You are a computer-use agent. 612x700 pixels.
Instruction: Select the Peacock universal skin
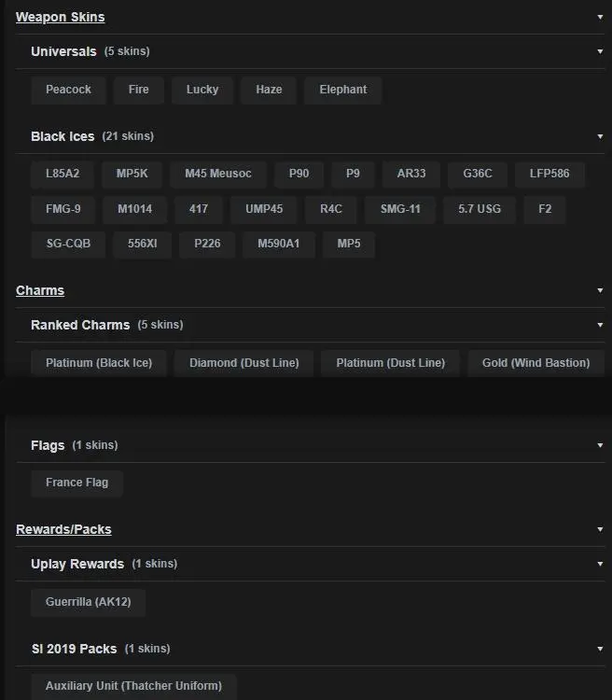[x=68, y=90]
